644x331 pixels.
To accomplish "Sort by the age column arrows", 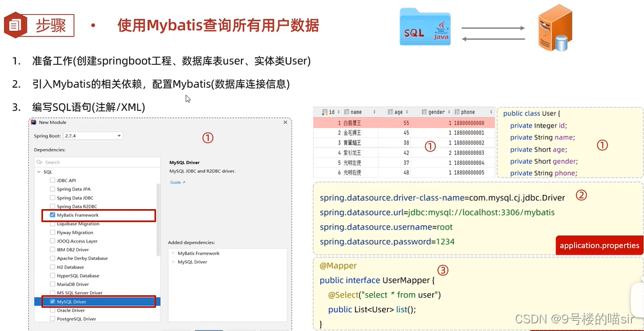I will (406, 112).
